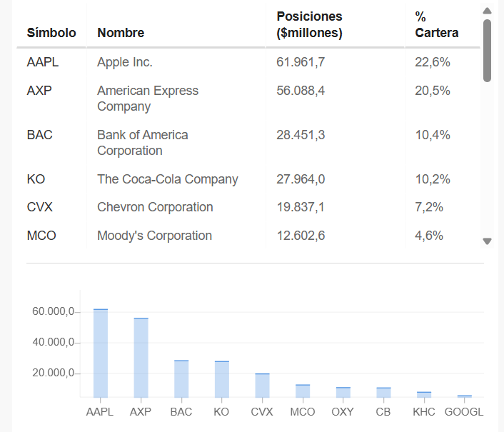Click the table's vertical scrollbar thumb
The width and height of the screenshot is (504, 432).
tap(488, 50)
